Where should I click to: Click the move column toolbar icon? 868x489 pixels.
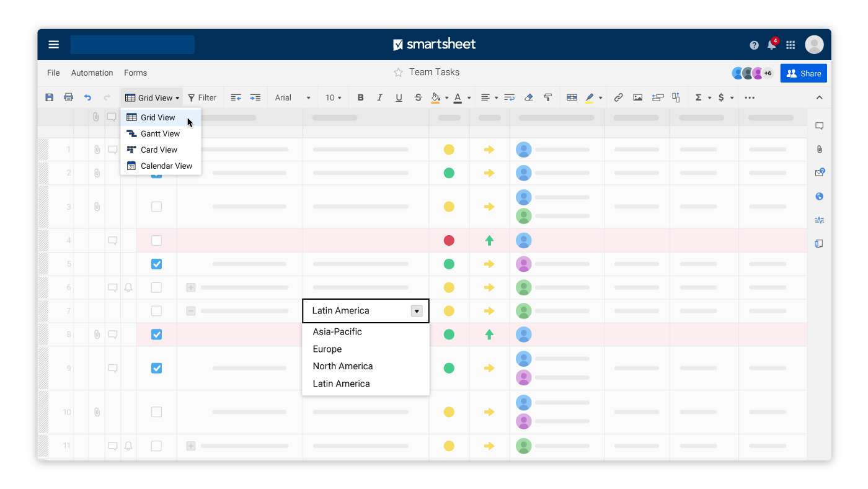(676, 97)
